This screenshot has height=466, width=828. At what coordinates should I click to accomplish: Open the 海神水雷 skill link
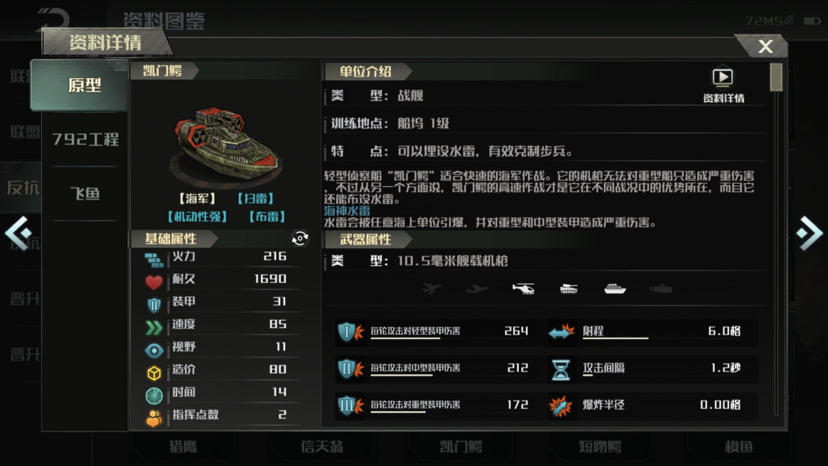347,211
